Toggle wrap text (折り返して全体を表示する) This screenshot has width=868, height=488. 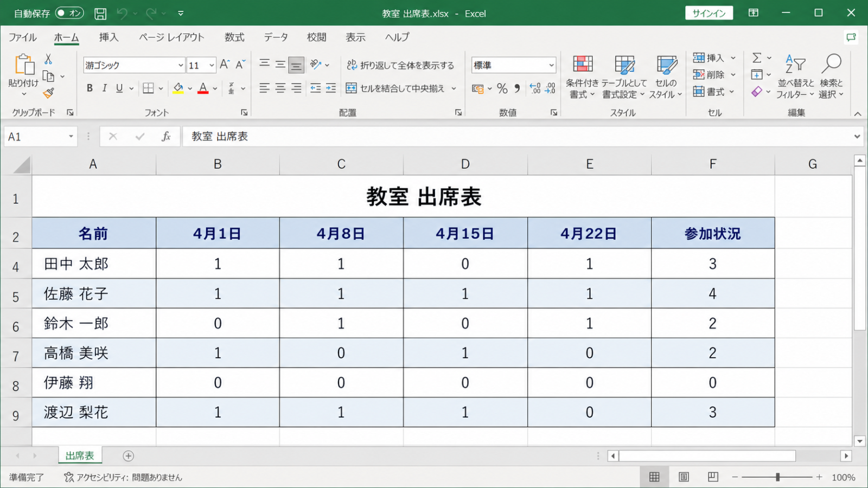pos(400,65)
